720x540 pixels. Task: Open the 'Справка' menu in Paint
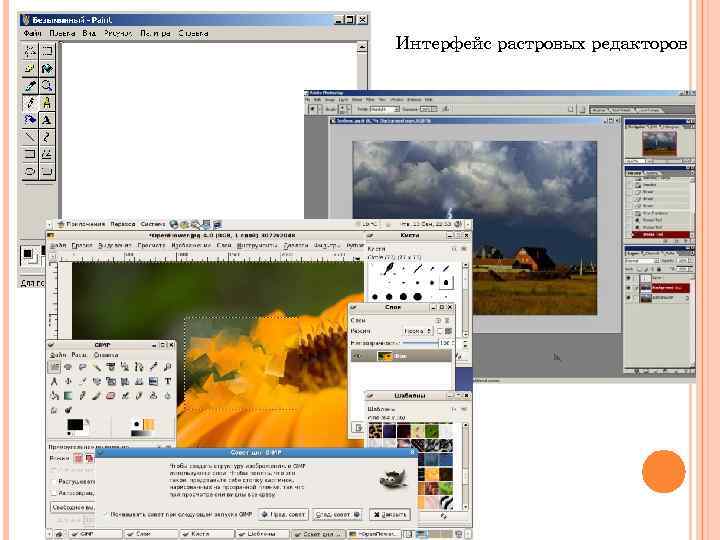(193, 33)
